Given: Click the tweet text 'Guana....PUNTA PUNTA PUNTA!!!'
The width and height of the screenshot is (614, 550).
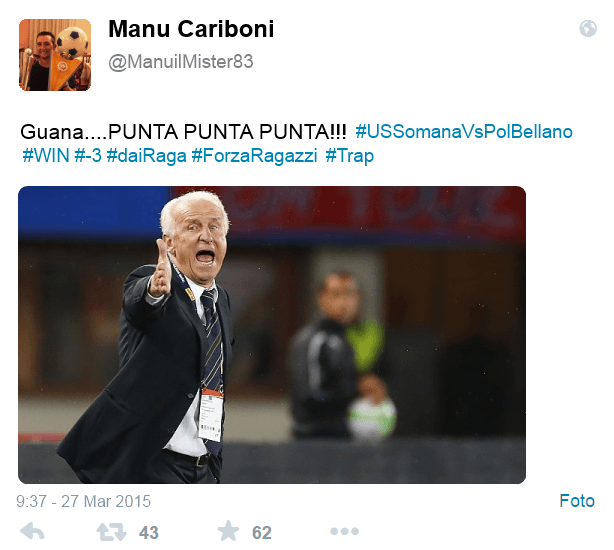Looking at the screenshot, I should [x=183, y=132].
